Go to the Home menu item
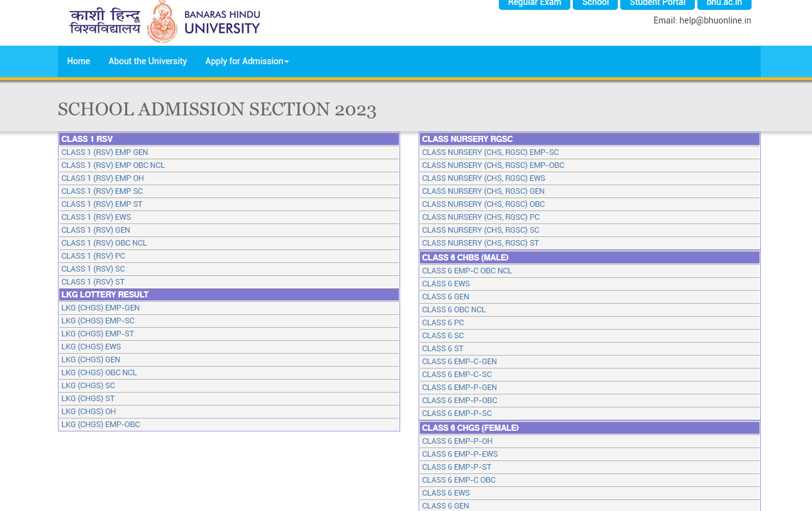 pyautogui.click(x=78, y=61)
